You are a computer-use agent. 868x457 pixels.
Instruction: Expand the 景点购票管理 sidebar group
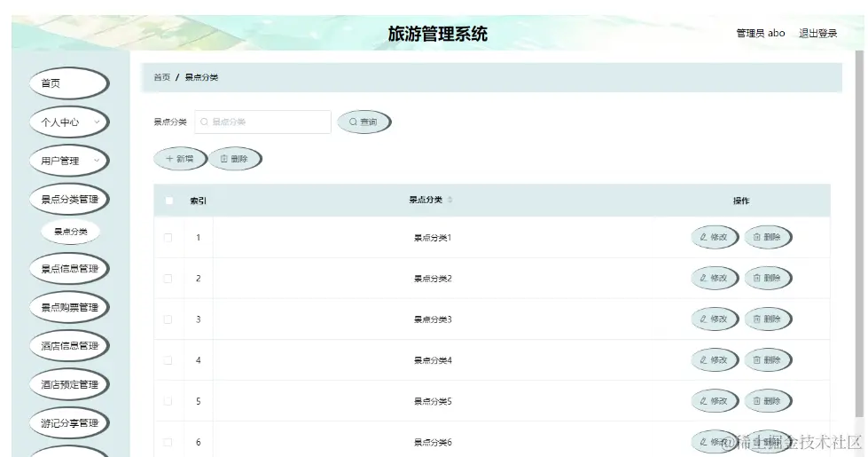[69, 307]
